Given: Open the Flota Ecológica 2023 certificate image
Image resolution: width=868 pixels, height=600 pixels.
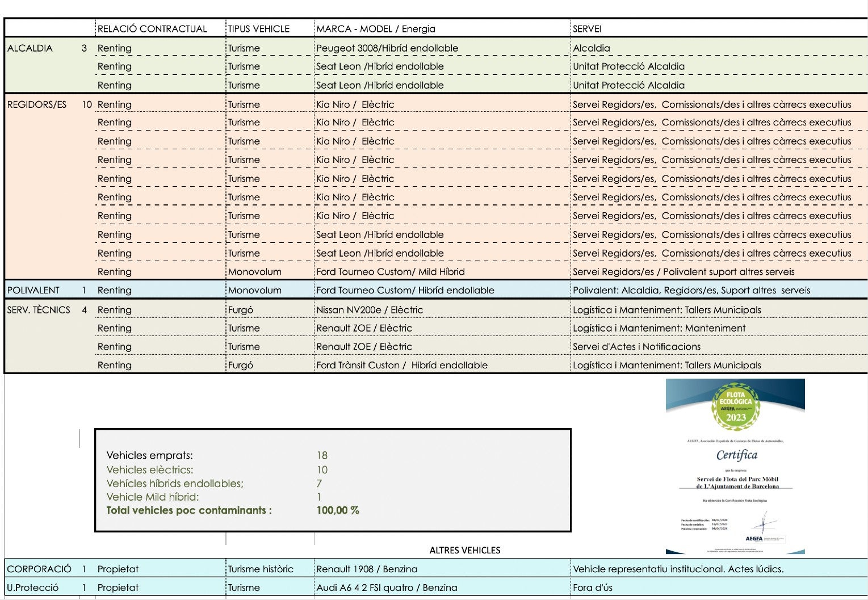Looking at the screenshot, I should click(x=735, y=466).
